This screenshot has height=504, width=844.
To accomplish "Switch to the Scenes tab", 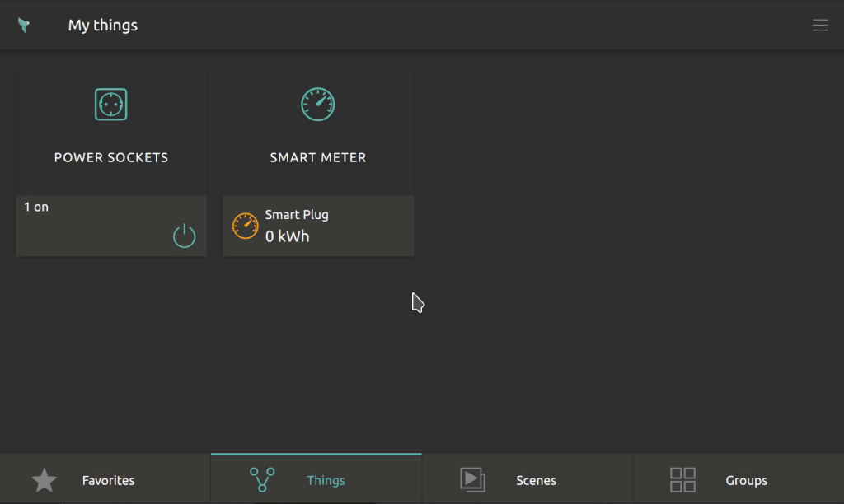I will click(x=527, y=479).
